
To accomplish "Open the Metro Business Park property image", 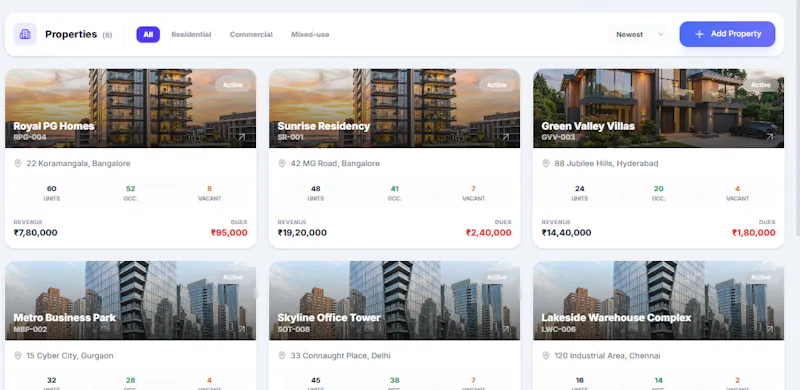I will (131, 301).
